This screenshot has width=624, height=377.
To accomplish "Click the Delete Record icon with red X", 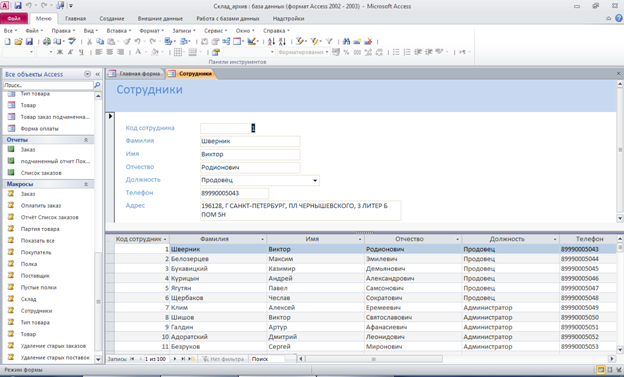I will 368,41.
